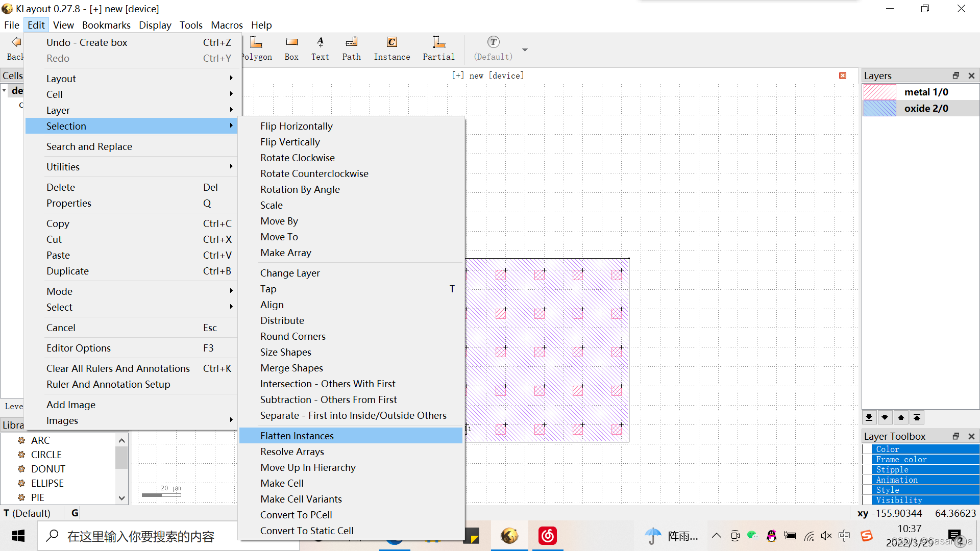Select the Partial edit tool
Viewport: 980px width, 551px height.
[x=438, y=48]
